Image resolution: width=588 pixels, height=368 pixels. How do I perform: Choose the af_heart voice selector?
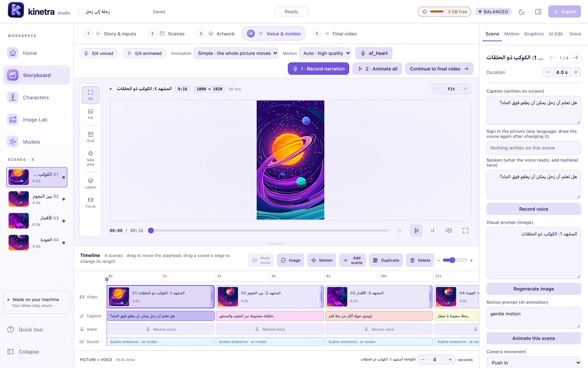374,53
